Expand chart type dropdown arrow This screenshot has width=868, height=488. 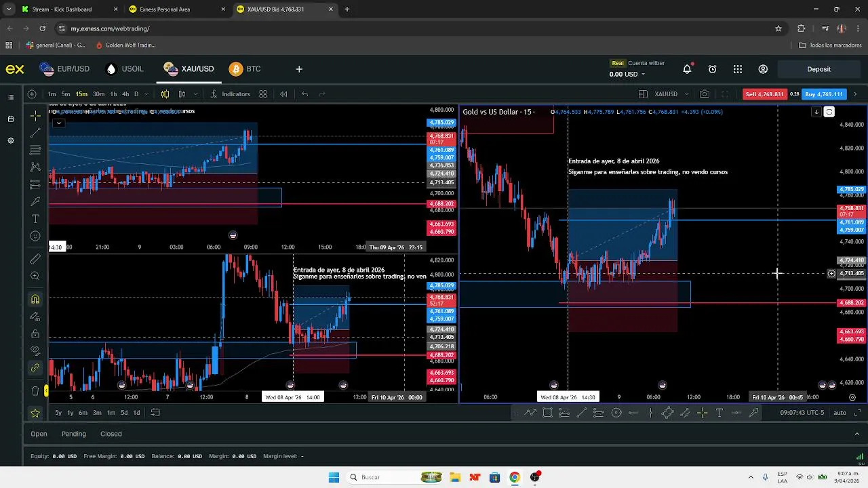coord(196,94)
